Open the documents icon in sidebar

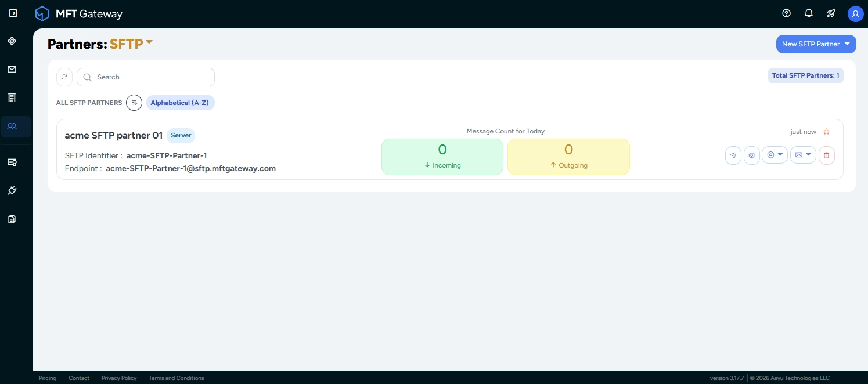coord(12,219)
